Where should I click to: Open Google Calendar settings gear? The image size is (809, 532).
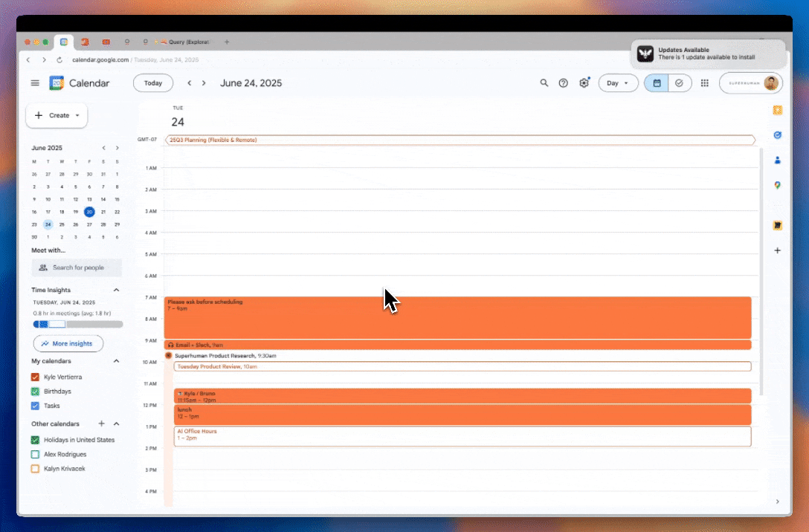point(583,83)
